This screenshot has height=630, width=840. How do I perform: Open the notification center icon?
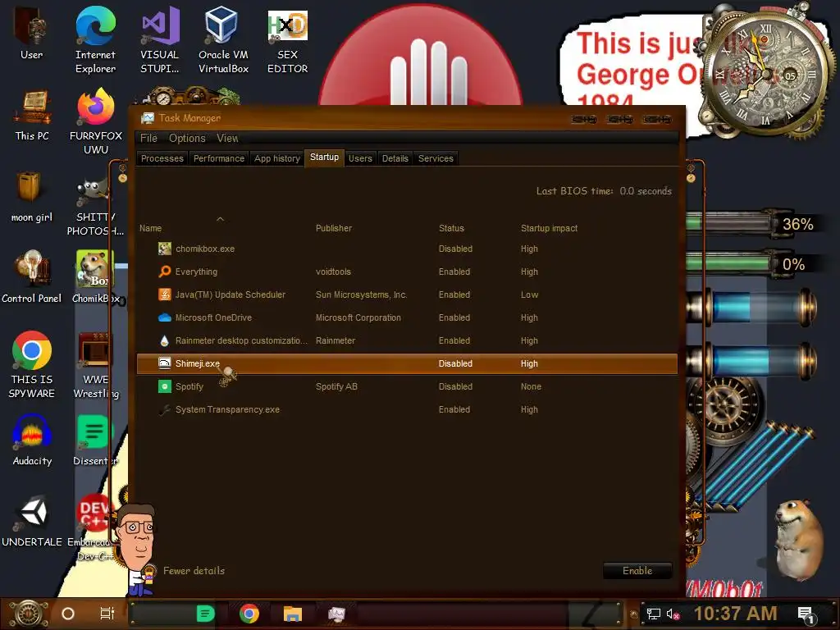tap(806, 614)
